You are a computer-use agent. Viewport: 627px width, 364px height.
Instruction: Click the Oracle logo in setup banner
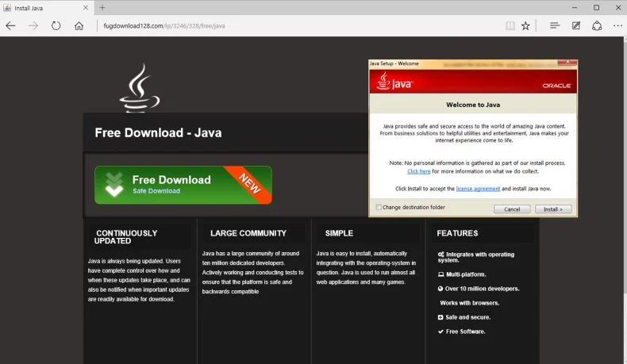point(556,86)
